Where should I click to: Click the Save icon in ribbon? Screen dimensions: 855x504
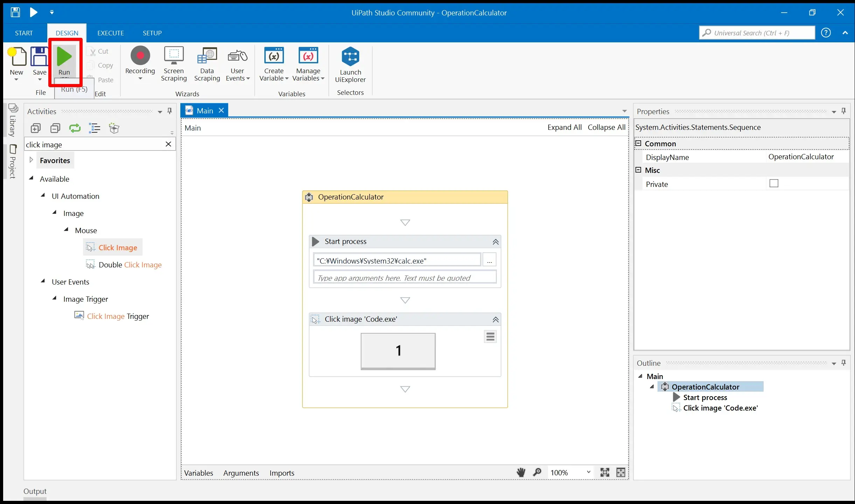[39, 57]
